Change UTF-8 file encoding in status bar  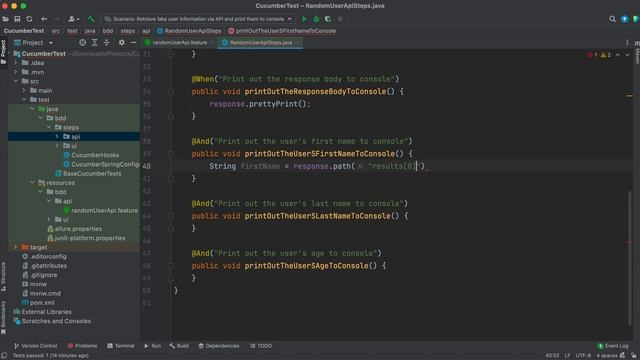coord(583,356)
